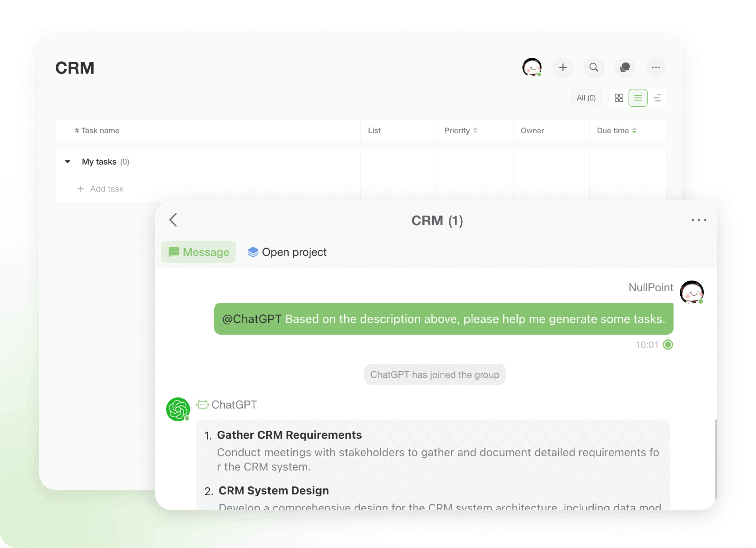The height and width of the screenshot is (548, 756).
Task: Open the timeline/compact view icon
Action: click(658, 97)
